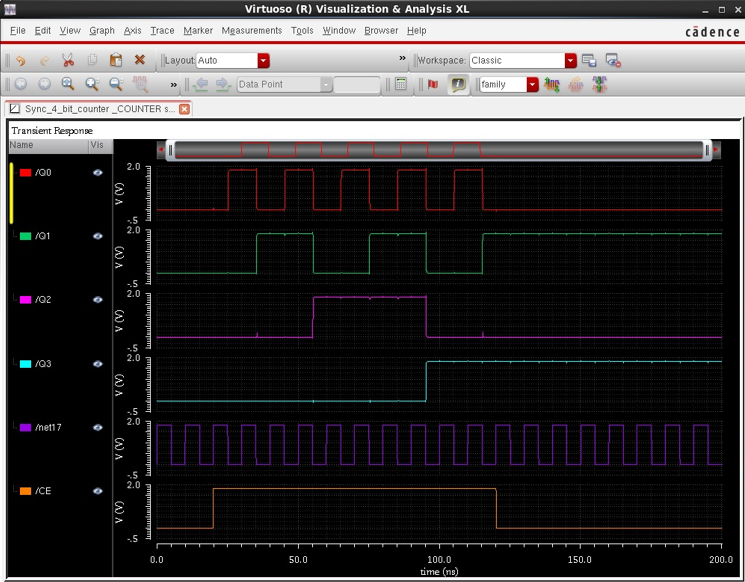Open the Edit menu

tap(42, 30)
